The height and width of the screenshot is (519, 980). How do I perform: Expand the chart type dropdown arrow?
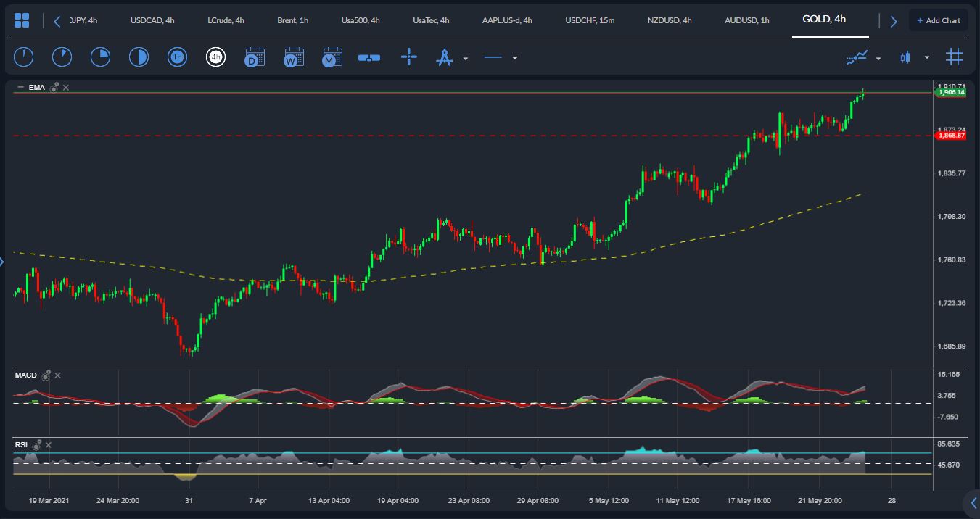pos(926,58)
